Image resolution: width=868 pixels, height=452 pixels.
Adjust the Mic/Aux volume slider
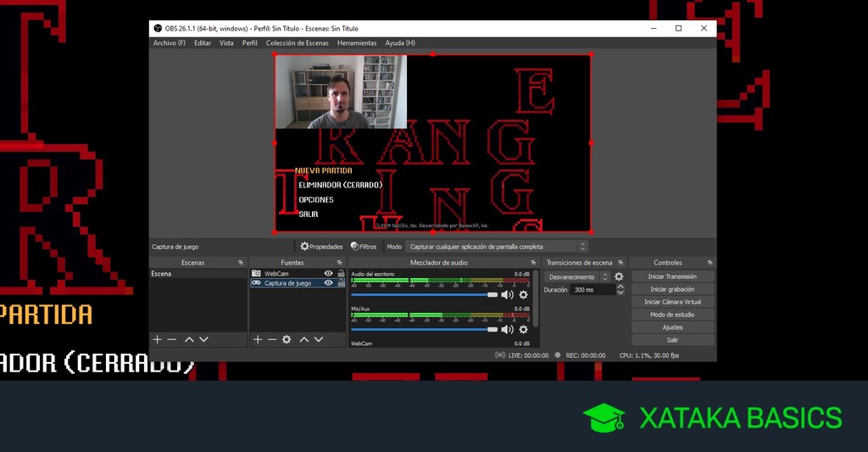click(425, 330)
